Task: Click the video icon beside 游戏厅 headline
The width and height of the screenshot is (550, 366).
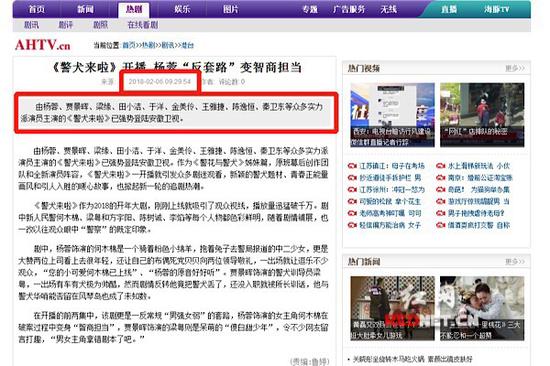Action: 440,201
